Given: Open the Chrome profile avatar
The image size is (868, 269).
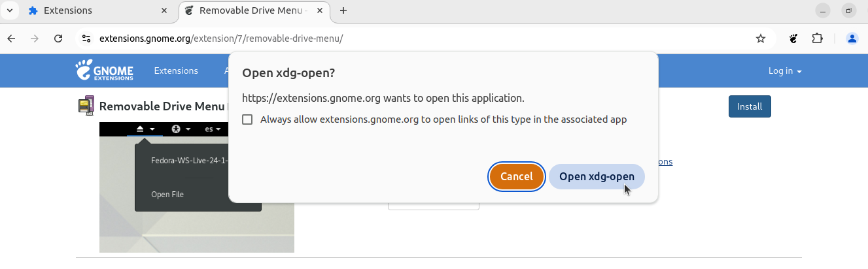Looking at the screenshot, I should point(852,39).
